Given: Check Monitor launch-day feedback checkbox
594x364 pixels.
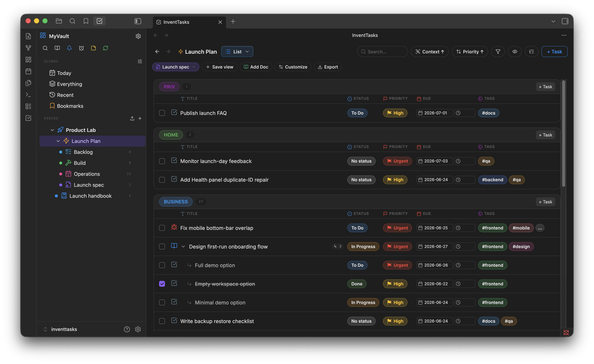Looking at the screenshot, I should click(162, 161).
